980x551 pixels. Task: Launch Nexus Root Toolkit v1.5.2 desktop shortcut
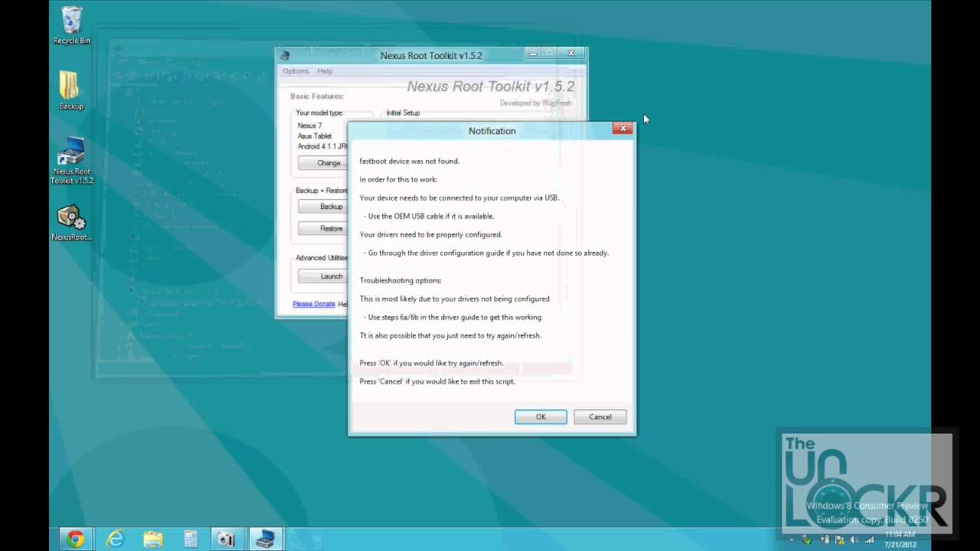click(71, 161)
